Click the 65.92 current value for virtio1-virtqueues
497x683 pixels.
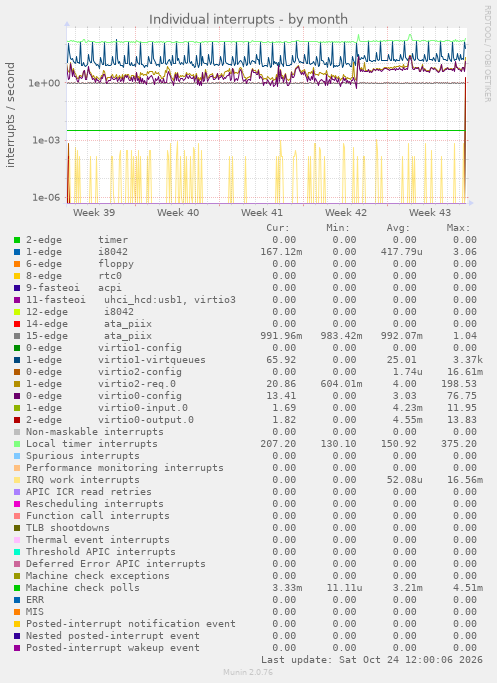click(x=281, y=360)
